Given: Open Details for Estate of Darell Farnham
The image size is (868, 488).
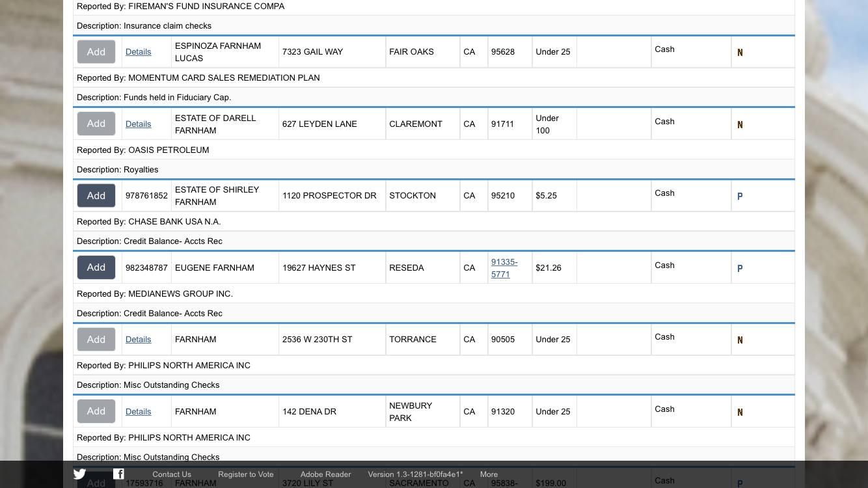Looking at the screenshot, I should click(x=139, y=124).
